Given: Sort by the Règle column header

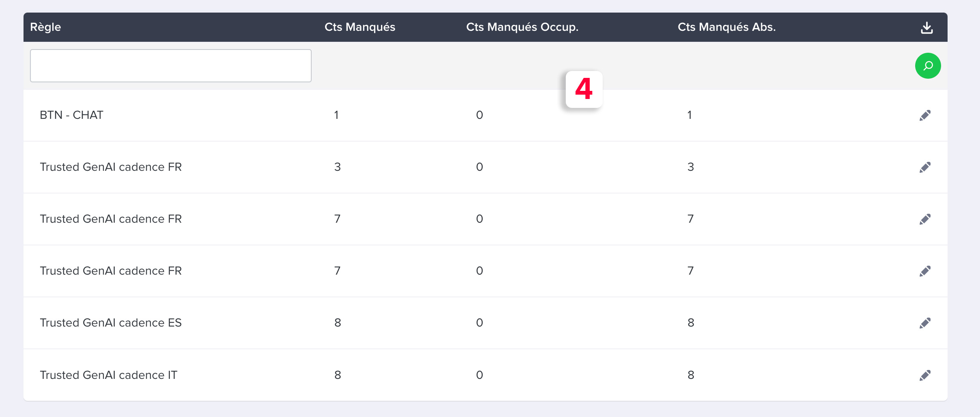Looking at the screenshot, I should [x=45, y=27].
